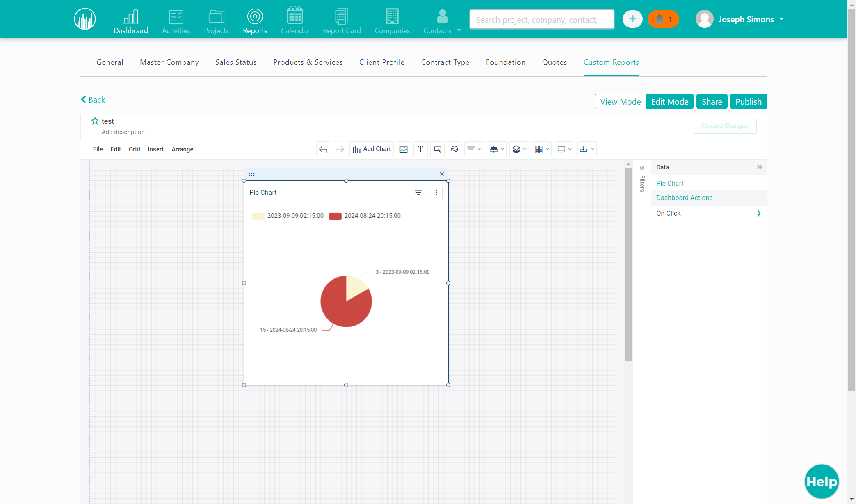Click the undo arrow in the toolbar
Screen dimensions: 856x504
(323, 149)
